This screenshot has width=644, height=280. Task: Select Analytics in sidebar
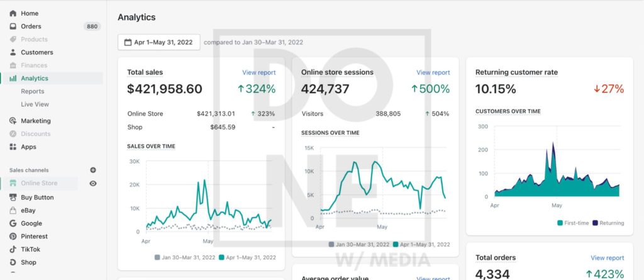(x=35, y=78)
